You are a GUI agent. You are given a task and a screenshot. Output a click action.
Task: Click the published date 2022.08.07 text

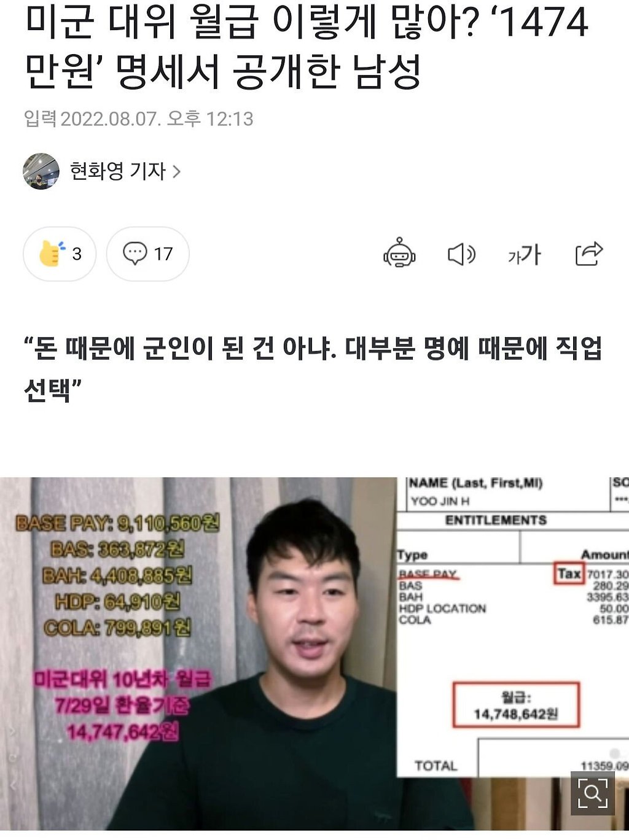tap(157, 119)
